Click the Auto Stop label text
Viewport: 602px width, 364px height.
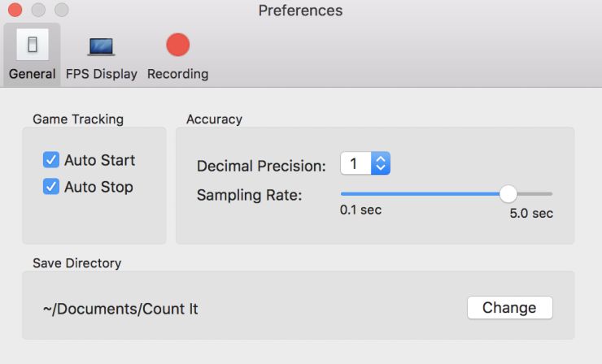click(x=98, y=187)
